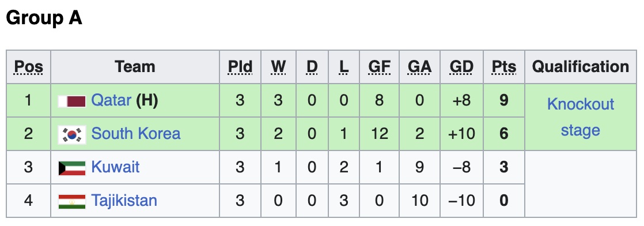Click the Tajikistan flag icon
Screen dimensions: 644x226
pyautogui.click(x=72, y=201)
